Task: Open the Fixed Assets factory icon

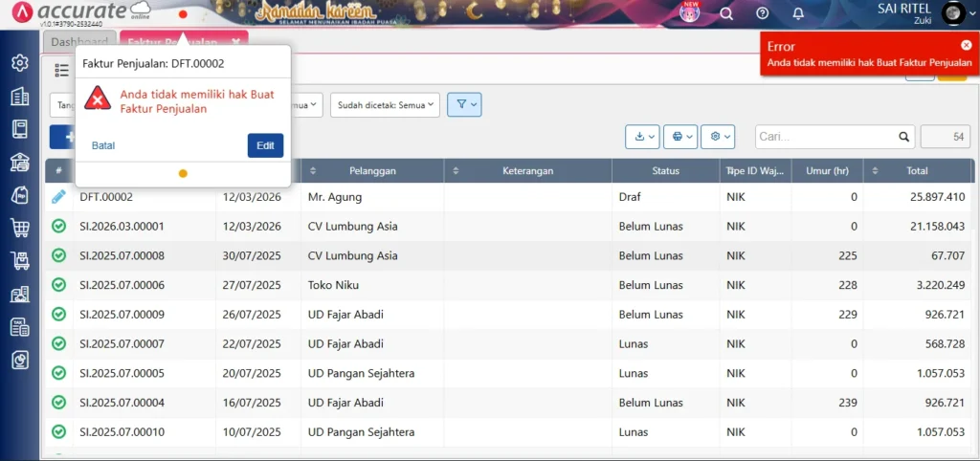Action: click(x=20, y=294)
